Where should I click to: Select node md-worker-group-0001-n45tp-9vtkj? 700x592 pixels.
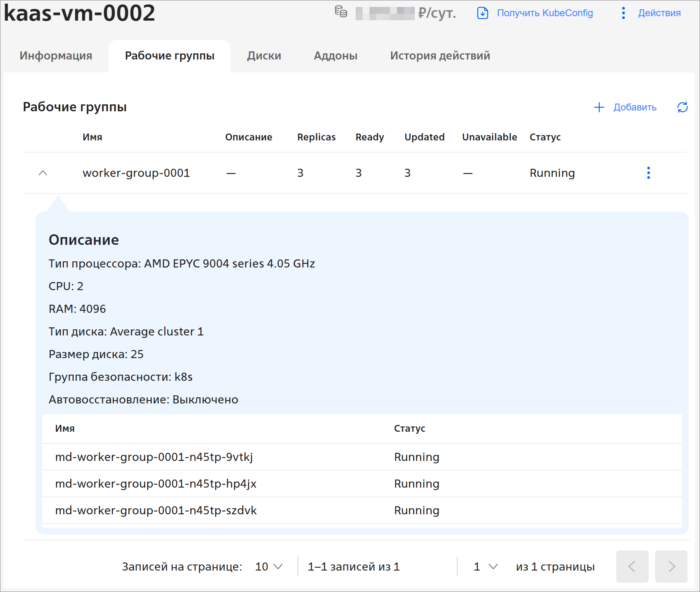154,457
